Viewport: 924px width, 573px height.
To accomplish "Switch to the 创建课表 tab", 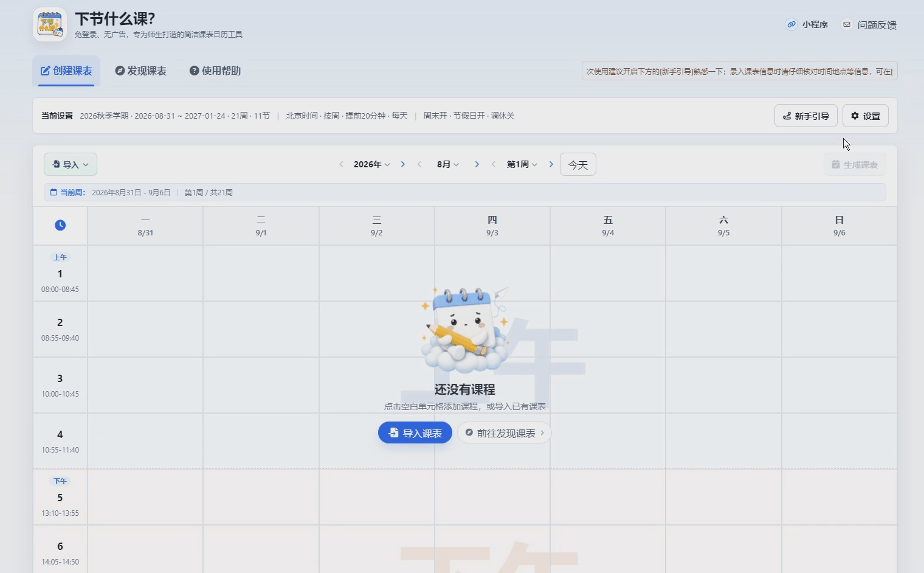I will click(66, 71).
